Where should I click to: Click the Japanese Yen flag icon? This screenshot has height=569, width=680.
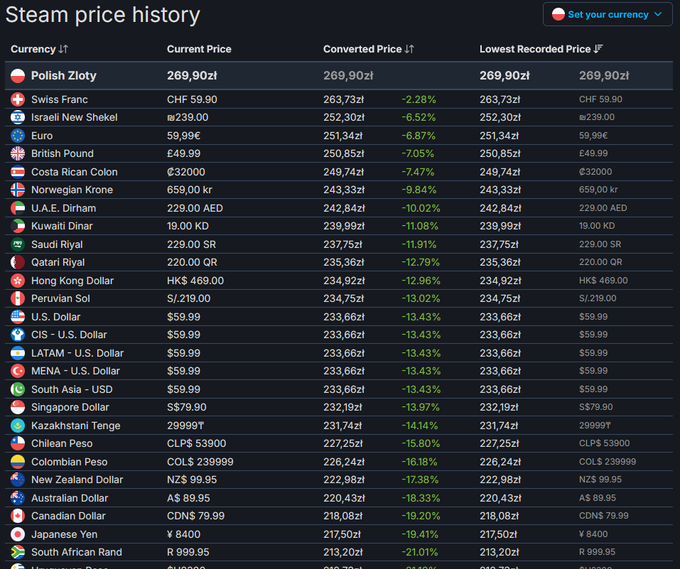[x=18, y=534]
